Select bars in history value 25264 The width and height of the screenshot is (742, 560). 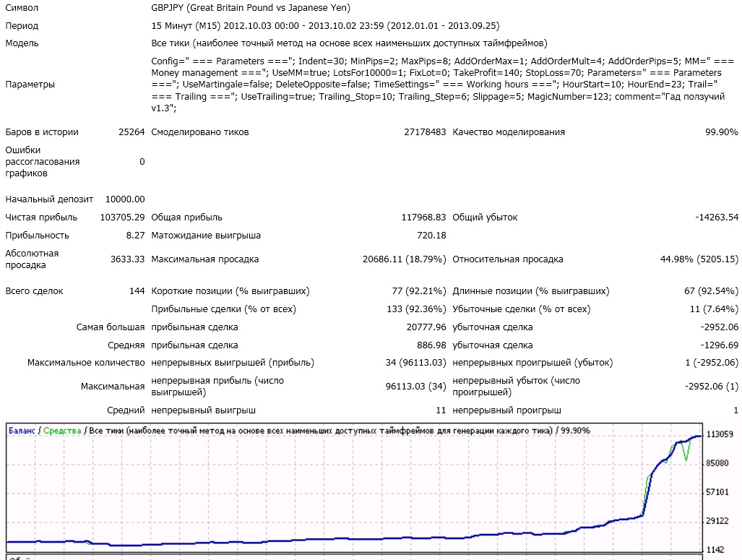[x=131, y=132]
